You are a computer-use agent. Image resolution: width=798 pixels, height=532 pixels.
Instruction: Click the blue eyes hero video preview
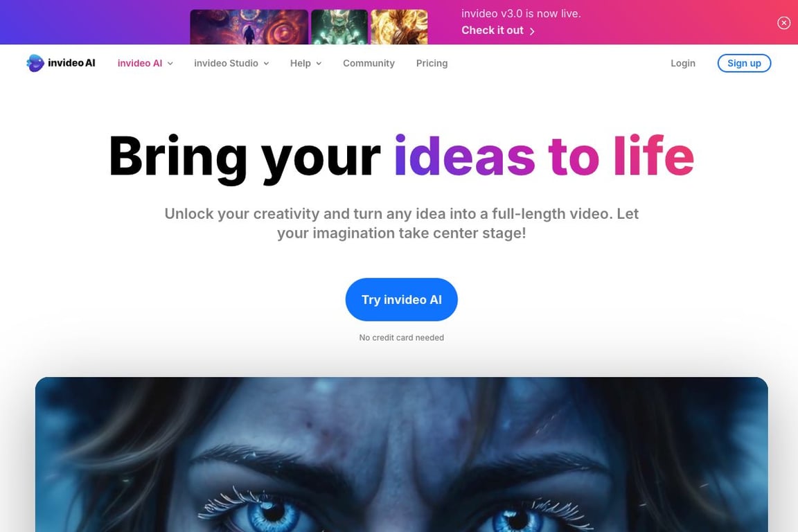(402, 454)
